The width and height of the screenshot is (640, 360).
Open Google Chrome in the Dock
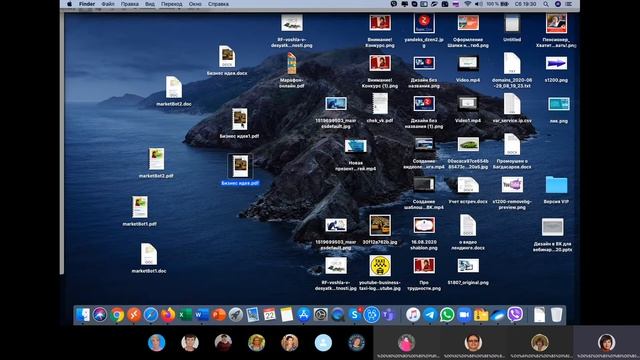point(117,315)
